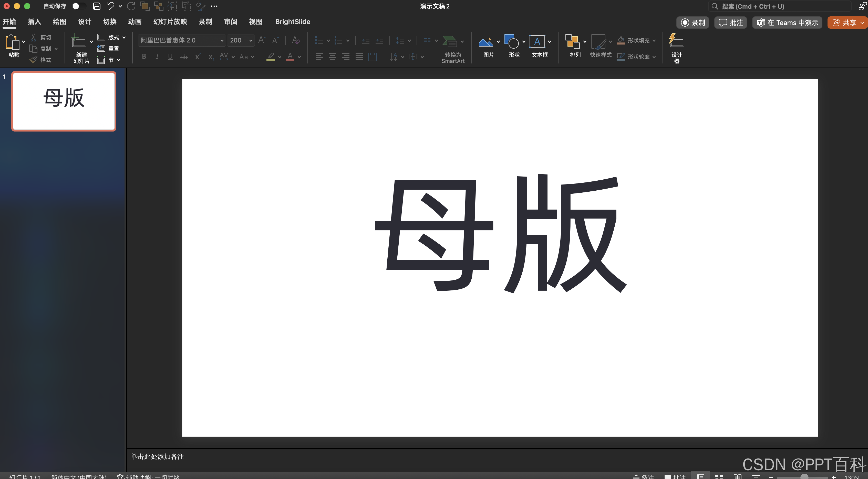This screenshot has width=868, height=479.
Task: Insert a Text Box
Action: (x=537, y=42)
